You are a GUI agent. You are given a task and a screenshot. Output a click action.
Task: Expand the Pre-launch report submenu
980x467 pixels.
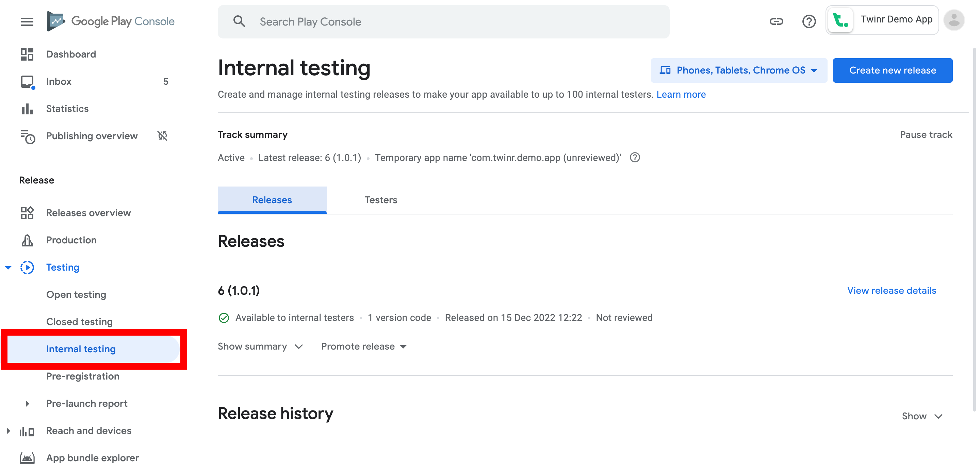[27, 403]
